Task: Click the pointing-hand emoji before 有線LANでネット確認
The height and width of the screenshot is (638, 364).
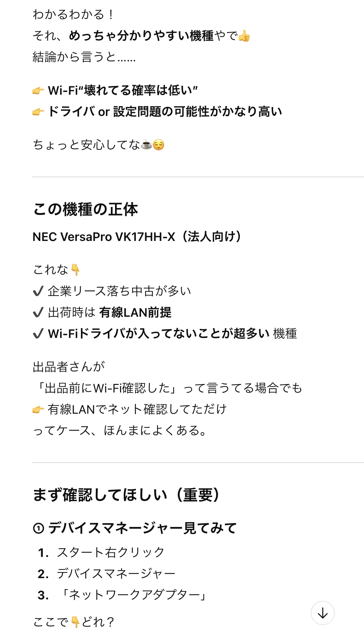Action: [38, 410]
